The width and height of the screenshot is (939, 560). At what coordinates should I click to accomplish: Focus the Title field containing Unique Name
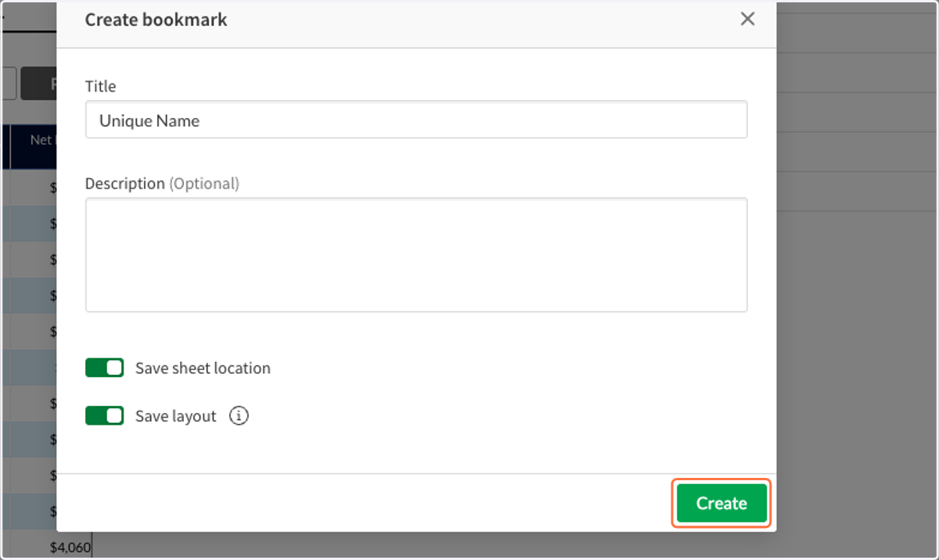(x=416, y=120)
